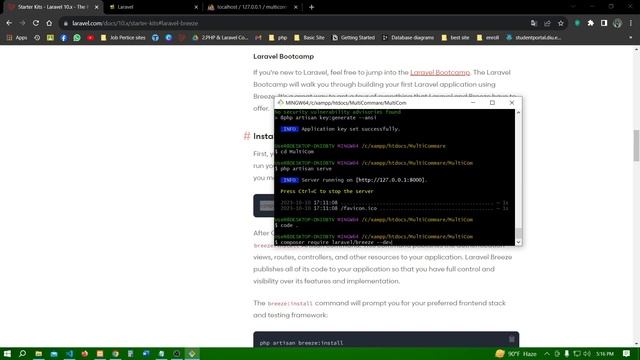This screenshot has width=640, height=360.
Task: Expand the bookmarks bar overflow arrow
Action: click(631, 38)
